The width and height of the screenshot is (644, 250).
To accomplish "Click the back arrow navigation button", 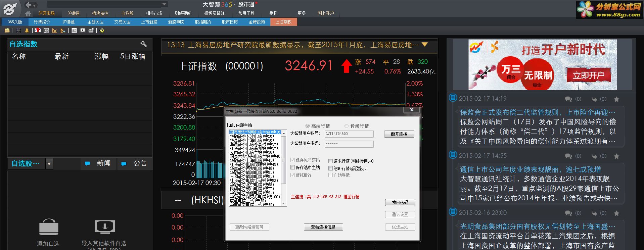I will tap(29, 5).
